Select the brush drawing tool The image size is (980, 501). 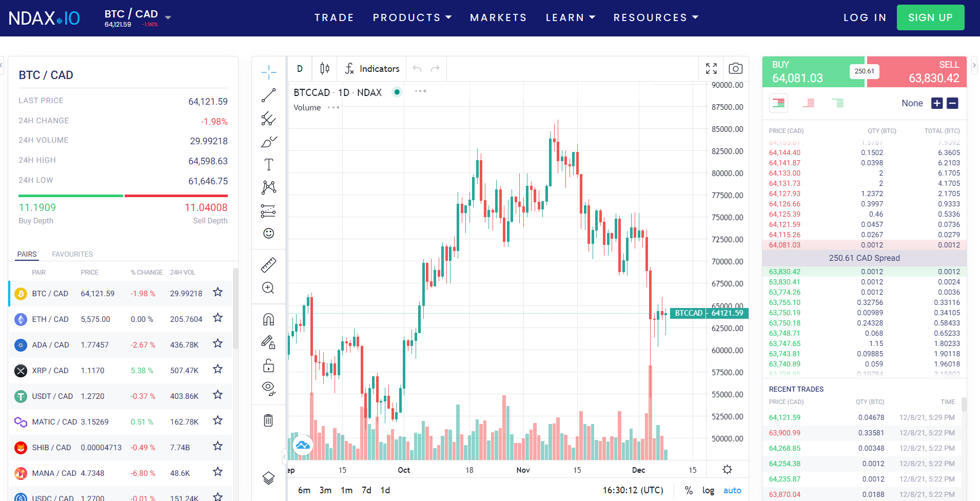click(268, 142)
